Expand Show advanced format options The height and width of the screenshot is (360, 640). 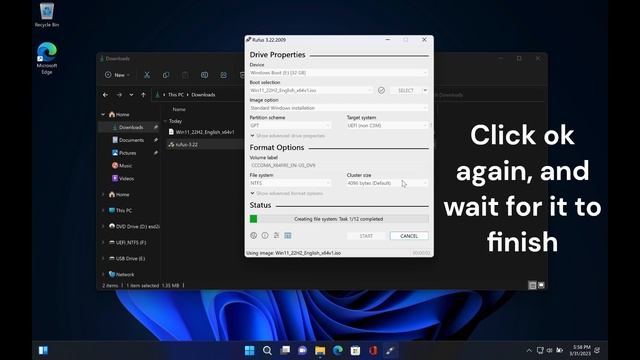(x=287, y=193)
